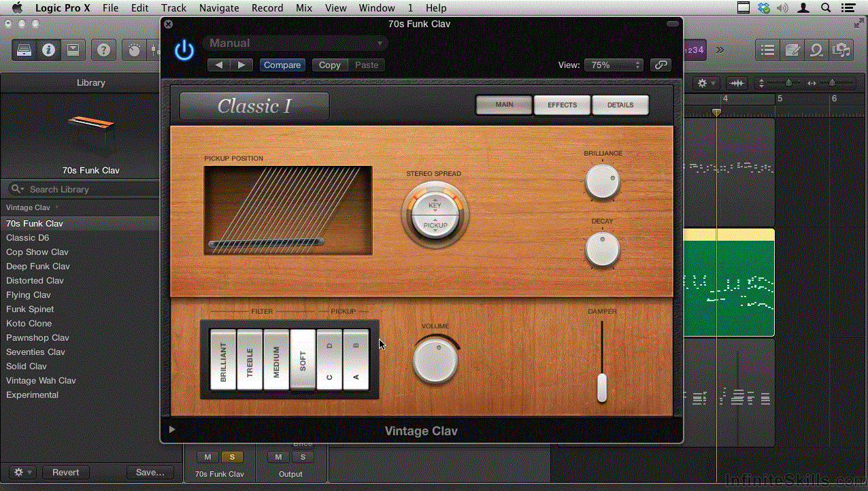Screen dimensions: 868x491
Task: Toggle the SOFT filter switch
Action: click(x=303, y=360)
